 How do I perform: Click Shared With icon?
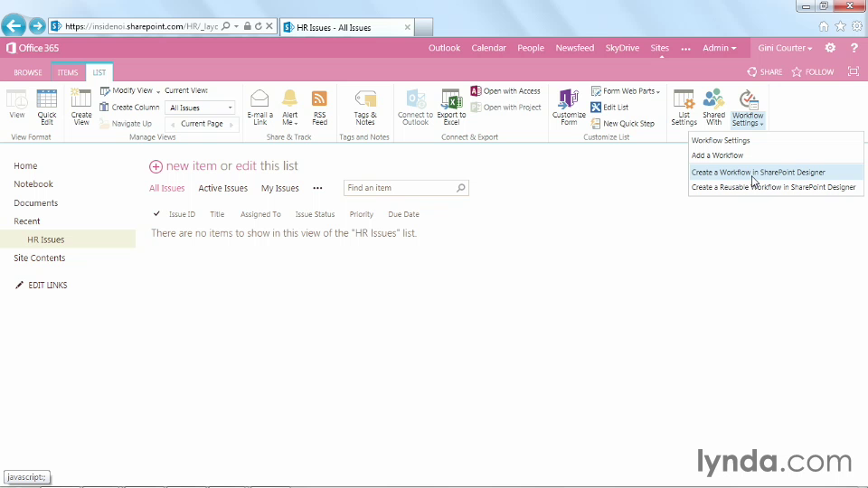713,107
